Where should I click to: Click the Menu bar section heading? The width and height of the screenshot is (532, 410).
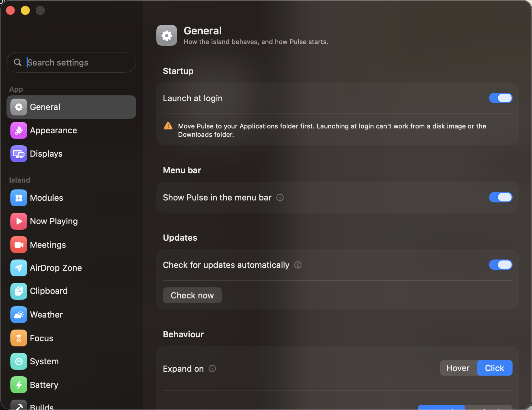pyautogui.click(x=182, y=170)
